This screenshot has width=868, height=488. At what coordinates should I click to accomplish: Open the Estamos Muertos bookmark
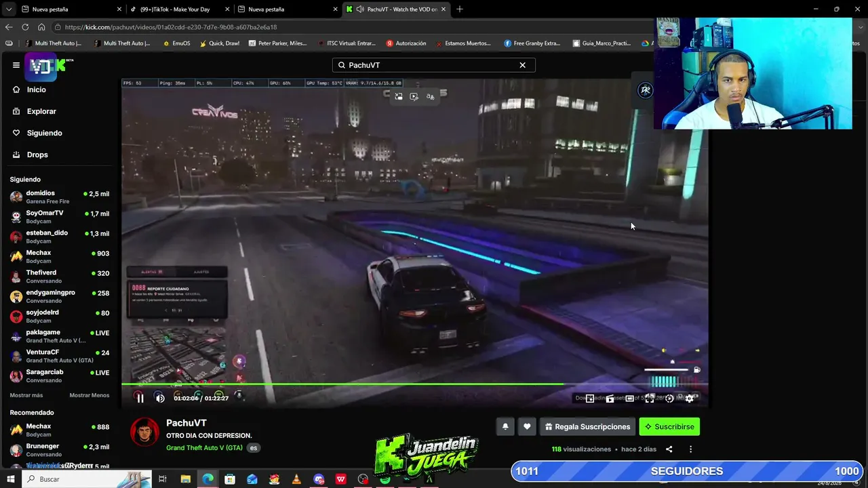click(462, 43)
